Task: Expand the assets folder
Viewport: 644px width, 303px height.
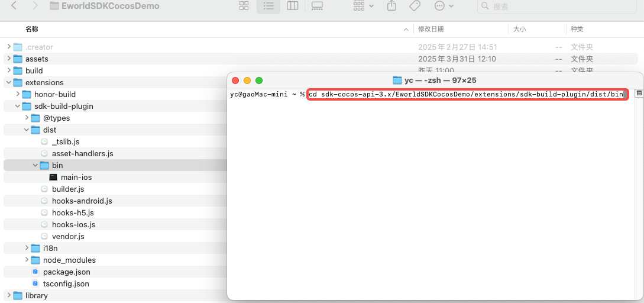Action: tap(9, 59)
